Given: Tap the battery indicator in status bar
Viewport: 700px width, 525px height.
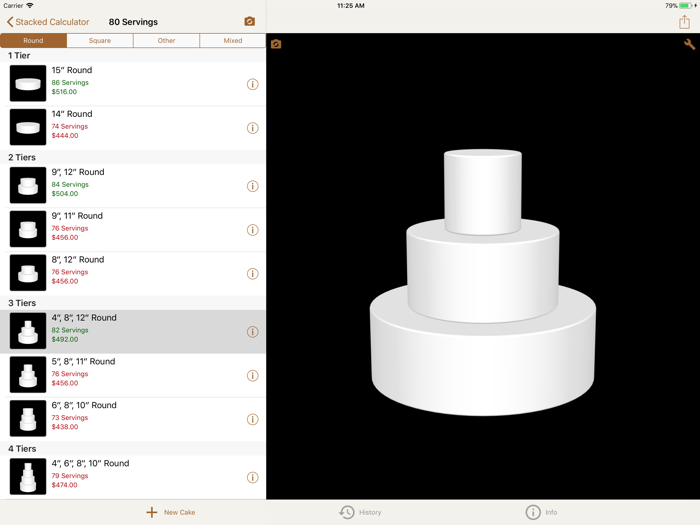Looking at the screenshot, I should tap(685, 6).
